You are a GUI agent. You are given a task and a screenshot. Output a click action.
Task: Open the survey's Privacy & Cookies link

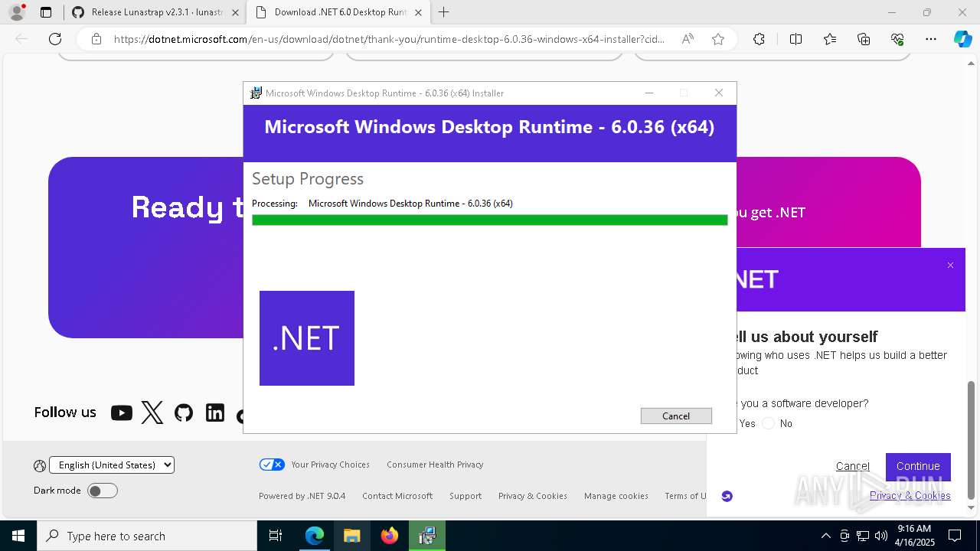(x=910, y=495)
